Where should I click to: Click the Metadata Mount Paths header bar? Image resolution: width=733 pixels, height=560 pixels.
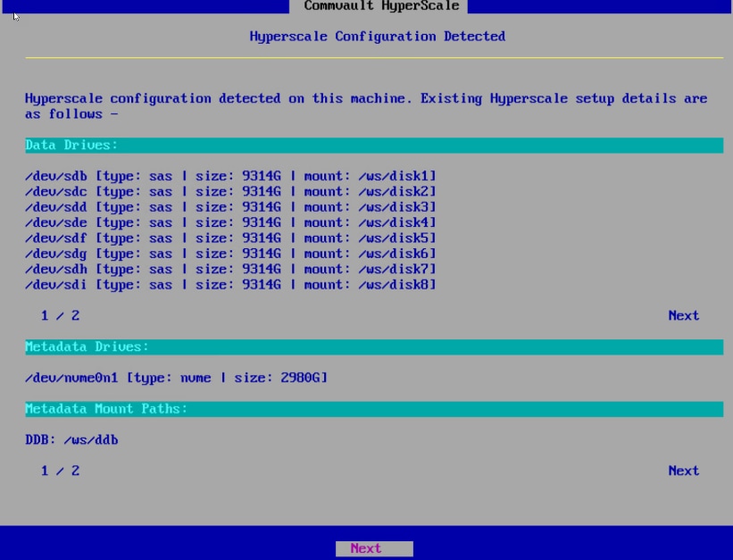click(x=374, y=409)
